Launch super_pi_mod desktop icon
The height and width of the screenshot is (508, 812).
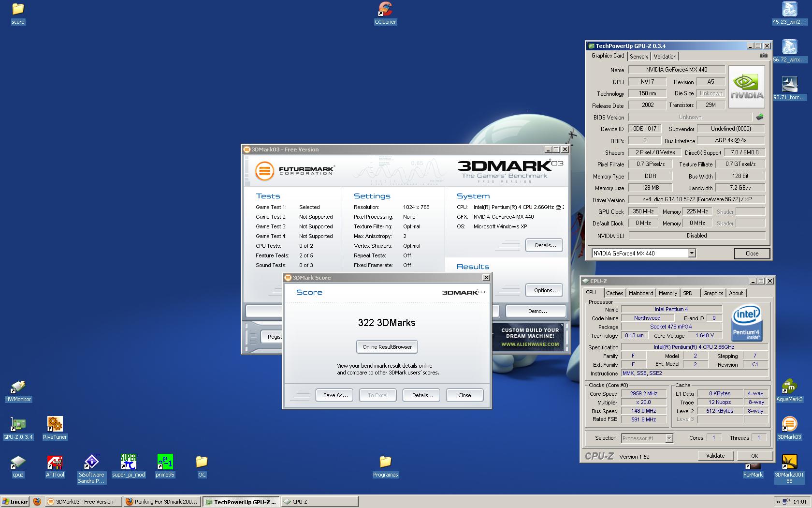(x=128, y=466)
